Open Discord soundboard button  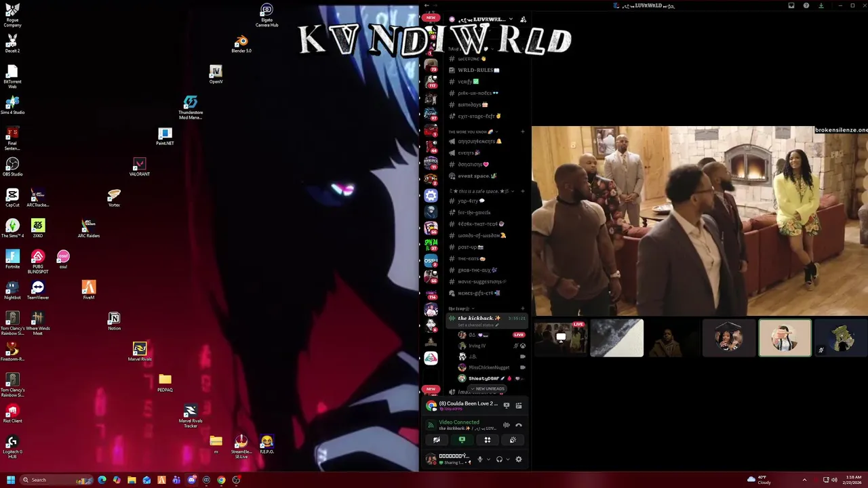(513, 440)
